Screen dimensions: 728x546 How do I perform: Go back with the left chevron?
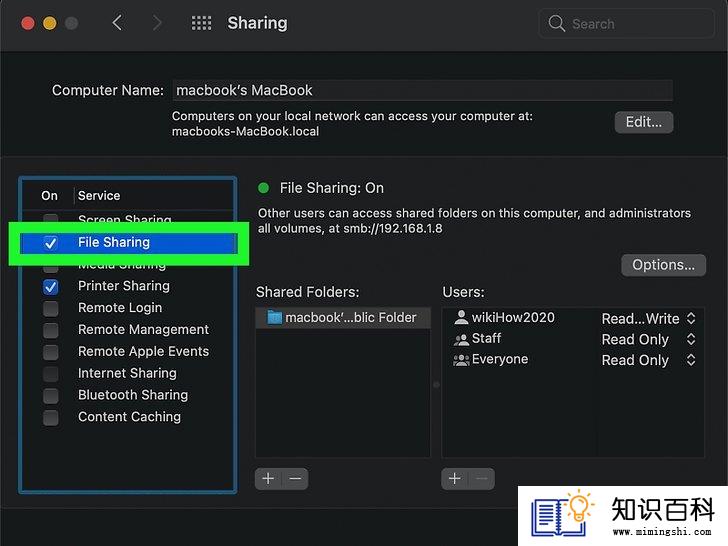tap(117, 23)
